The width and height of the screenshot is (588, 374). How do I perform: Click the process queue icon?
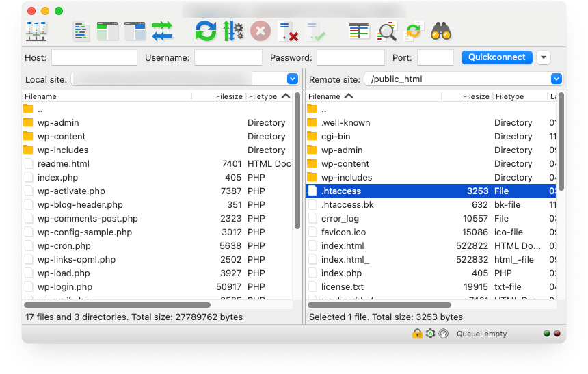point(233,31)
